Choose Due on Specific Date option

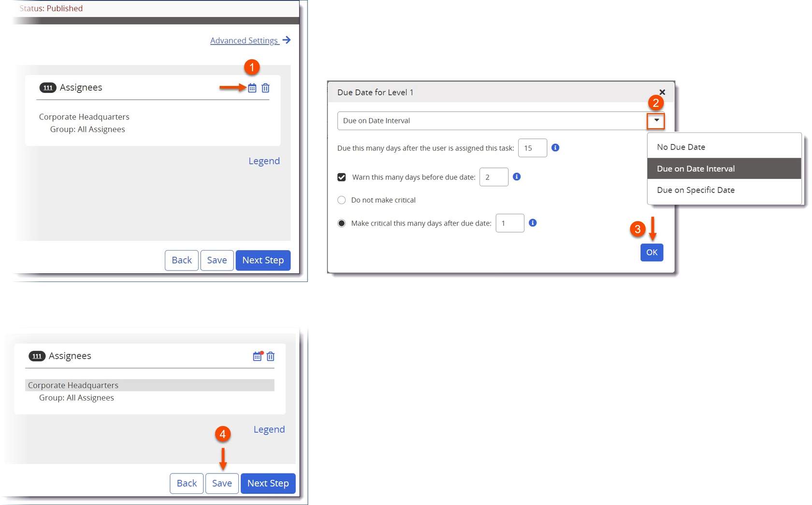point(696,190)
